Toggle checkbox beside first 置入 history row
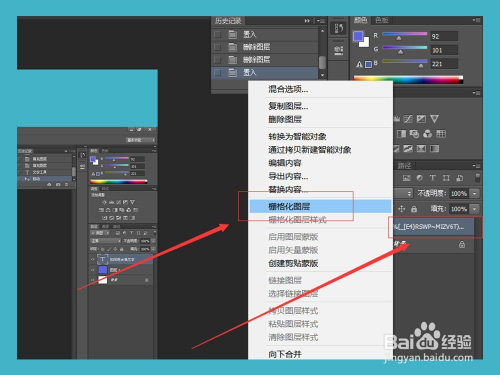Viewport: 500px width, 375px height. pyautogui.click(x=217, y=34)
